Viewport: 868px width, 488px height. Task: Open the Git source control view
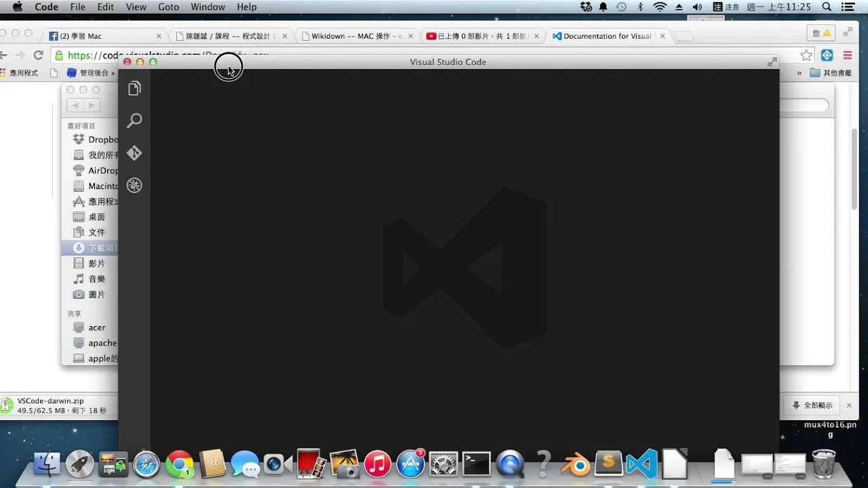(x=134, y=153)
